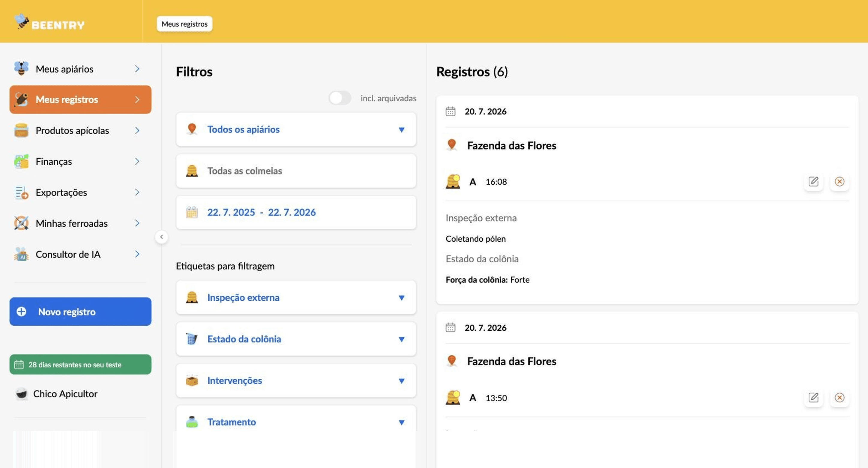Viewport: 868px width, 468px height.
Task: Click the Consultor de IA robot bee icon
Action: click(x=21, y=254)
